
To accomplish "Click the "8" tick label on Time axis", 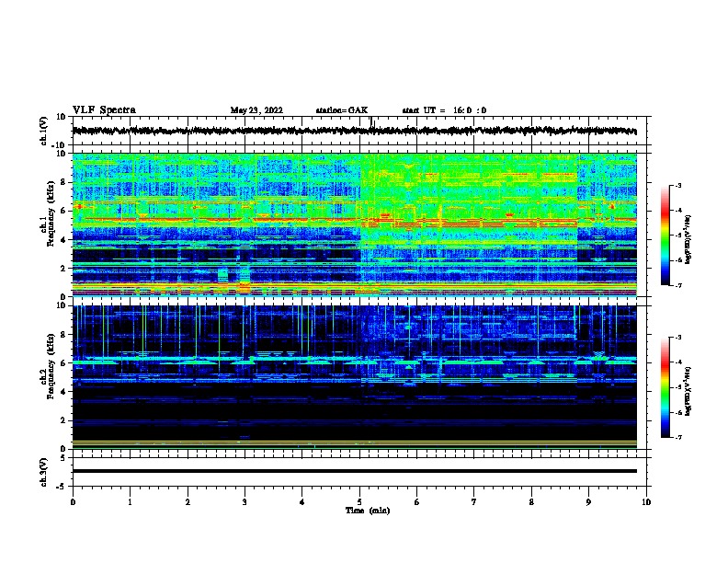I will point(531,501).
